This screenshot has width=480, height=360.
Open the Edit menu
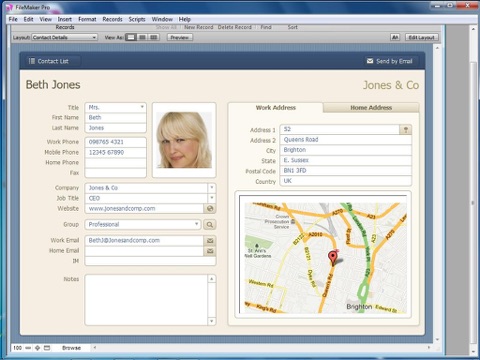click(28, 19)
